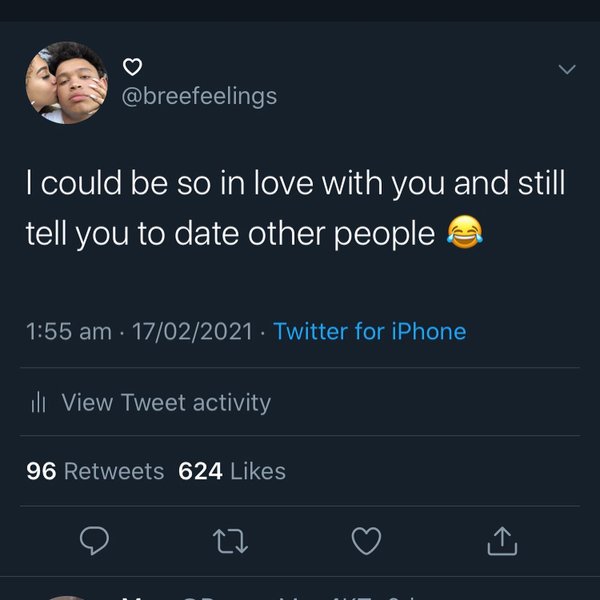600x600 pixels.
Task: Tap the dark header strip at top
Action: pos(300,10)
